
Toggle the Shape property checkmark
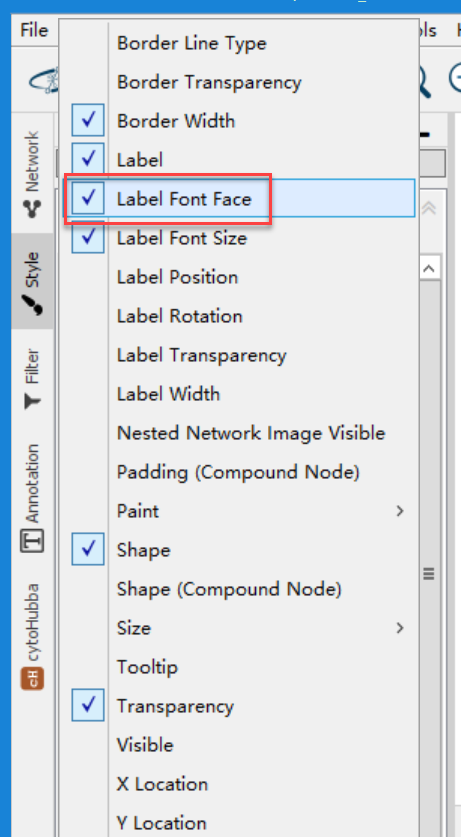click(x=88, y=550)
